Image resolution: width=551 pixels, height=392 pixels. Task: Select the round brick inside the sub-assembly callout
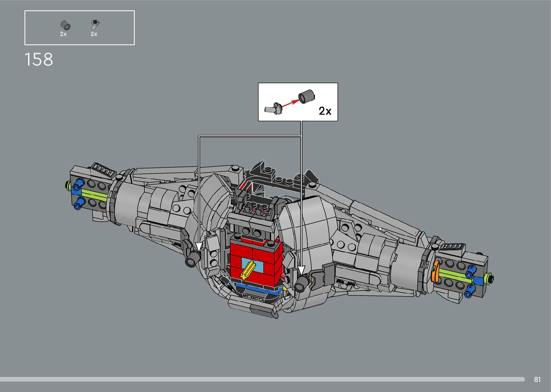(306, 96)
